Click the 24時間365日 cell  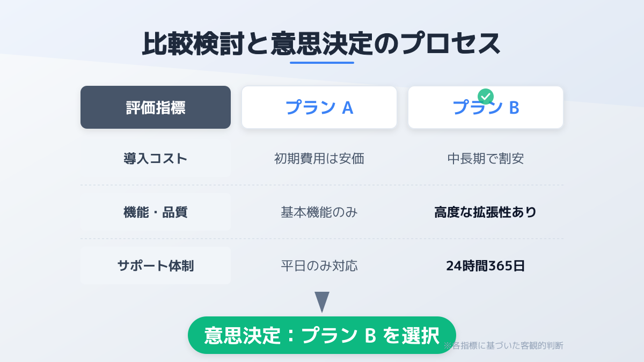coord(486,265)
